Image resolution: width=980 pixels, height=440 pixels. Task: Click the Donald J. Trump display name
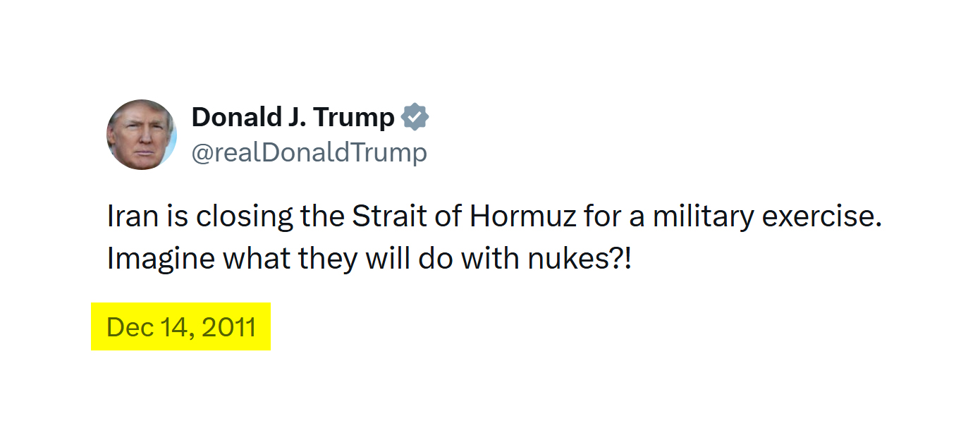pyautogui.click(x=293, y=117)
